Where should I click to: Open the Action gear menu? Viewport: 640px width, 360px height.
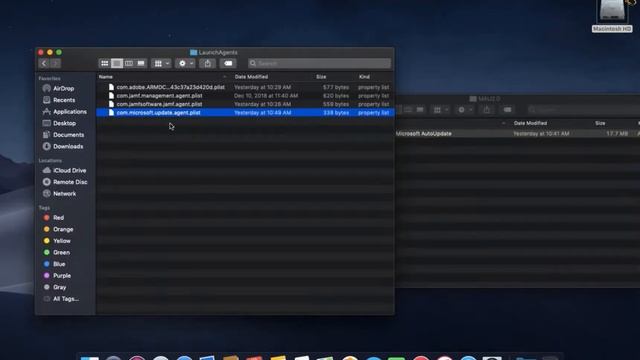click(x=185, y=63)
